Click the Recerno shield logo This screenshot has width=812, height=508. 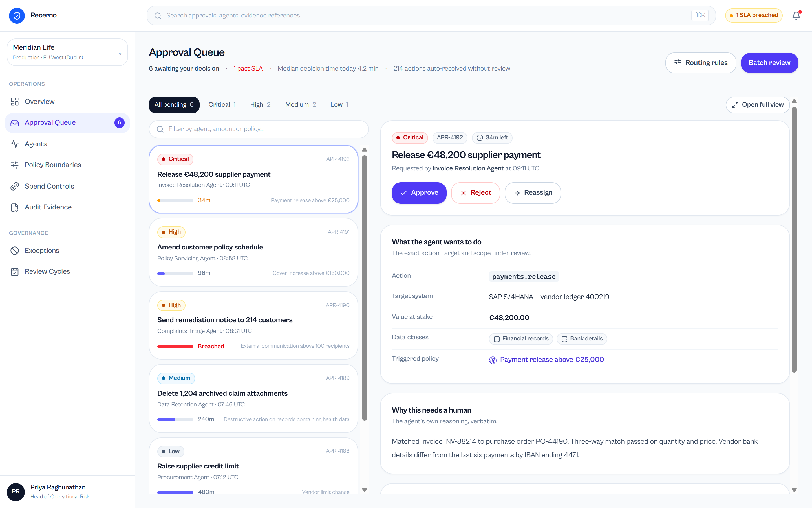[17, 16]
